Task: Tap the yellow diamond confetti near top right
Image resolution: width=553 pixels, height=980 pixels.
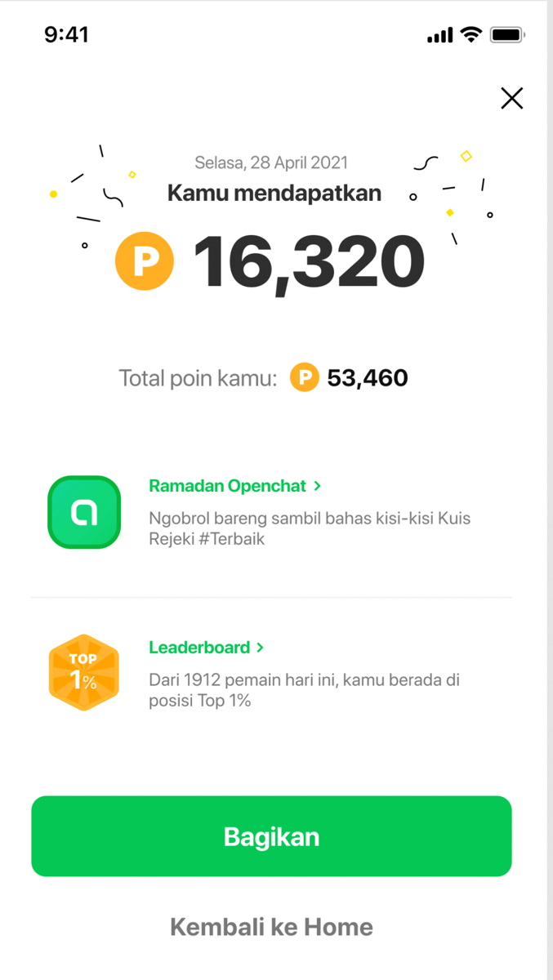Action: (x=466, y=155)
